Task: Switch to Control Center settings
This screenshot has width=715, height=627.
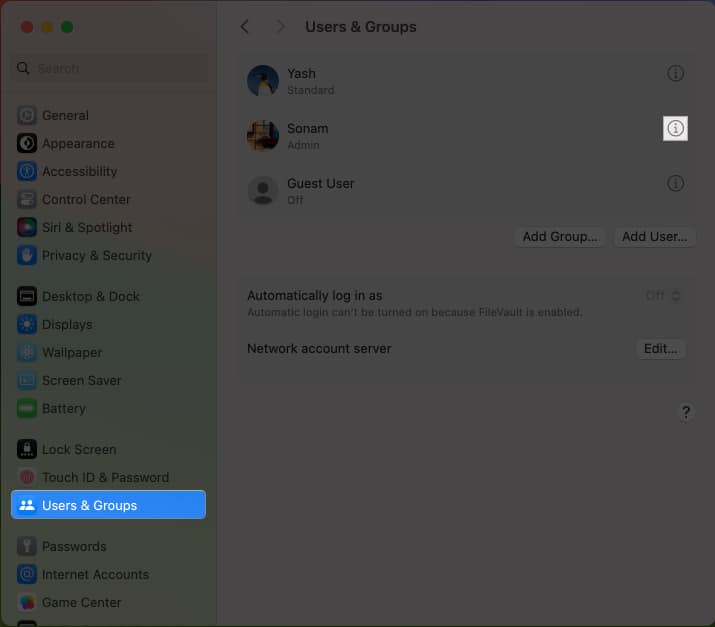Action: pyautogui.click(x=108, y=199)
